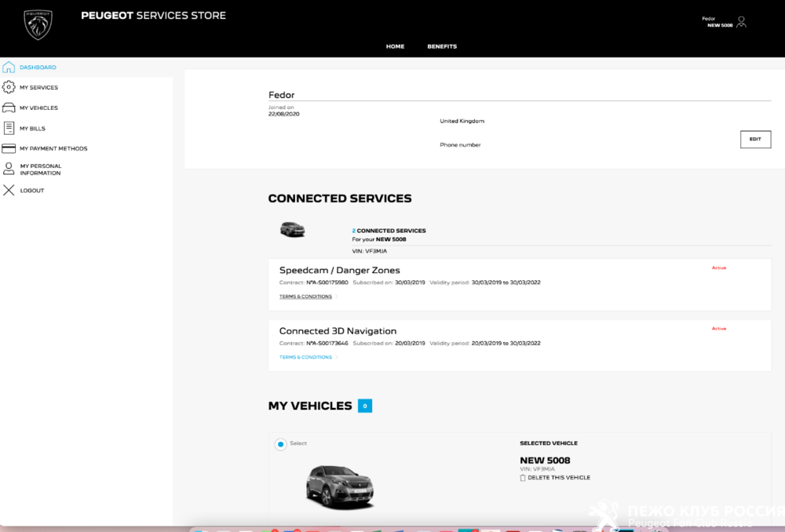The height and width of the screenshot is (532, 785).
Task: Open the user profile icon in header
Action: click(742, 22)
